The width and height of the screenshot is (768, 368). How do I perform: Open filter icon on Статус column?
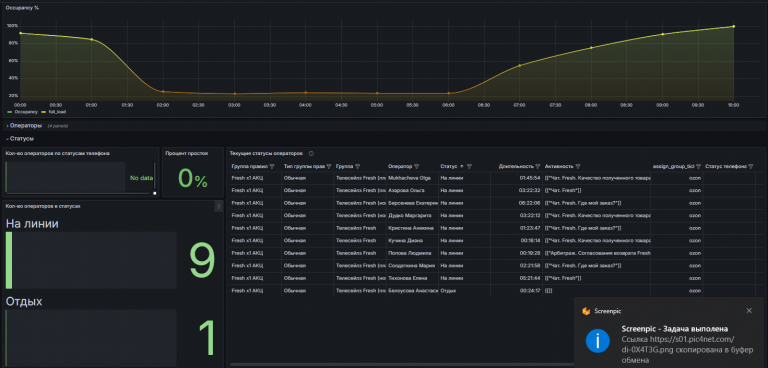(x=469, y=166)
